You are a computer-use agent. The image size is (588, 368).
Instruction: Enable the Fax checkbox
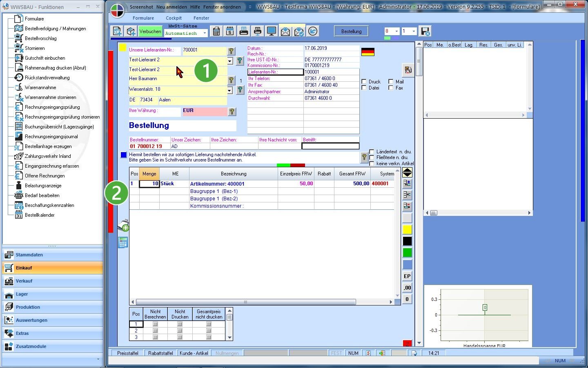(391, 88)
